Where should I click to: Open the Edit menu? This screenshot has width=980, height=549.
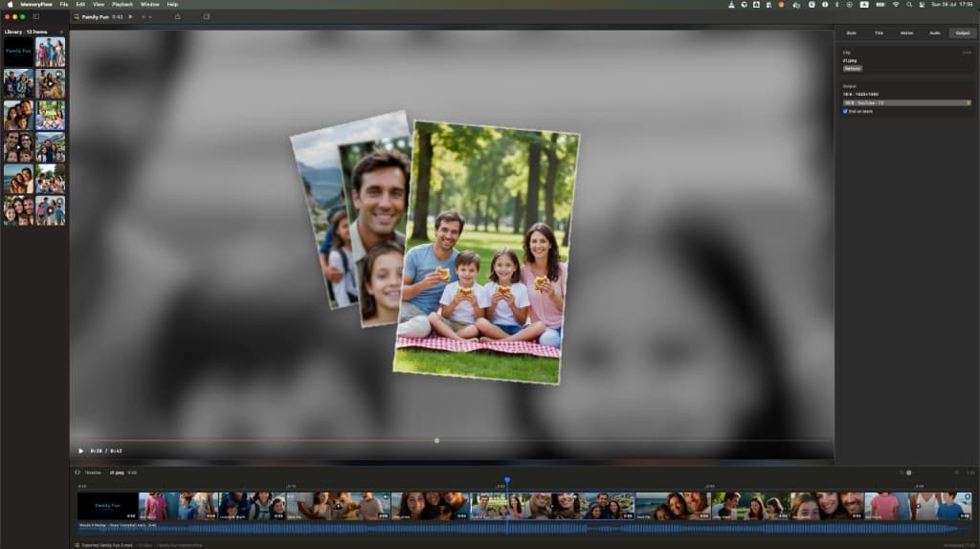(80, 5)
